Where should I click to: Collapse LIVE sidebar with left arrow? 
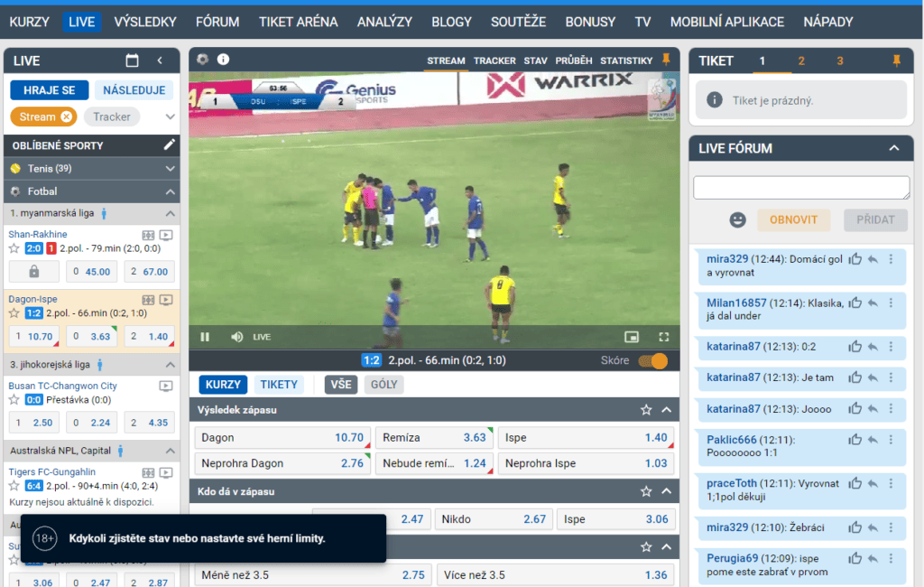[160, 61]
